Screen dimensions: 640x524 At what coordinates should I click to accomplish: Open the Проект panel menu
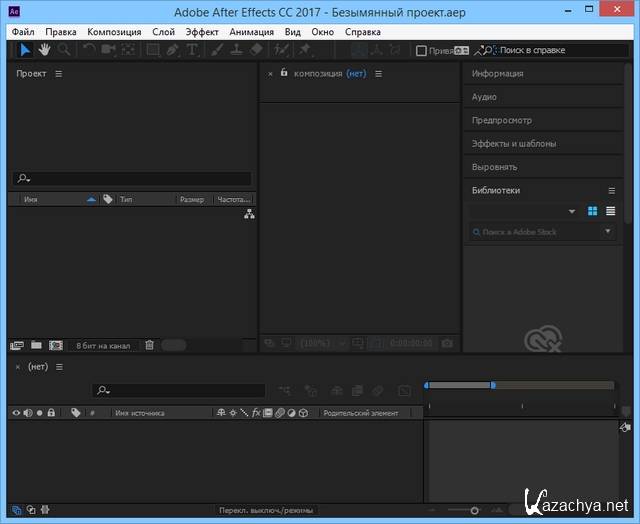click(58, 74)
